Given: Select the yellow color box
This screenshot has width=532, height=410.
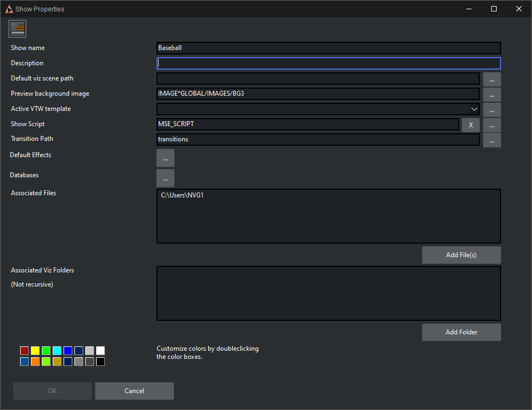Looking at the screenshot, I should (35, 351).
